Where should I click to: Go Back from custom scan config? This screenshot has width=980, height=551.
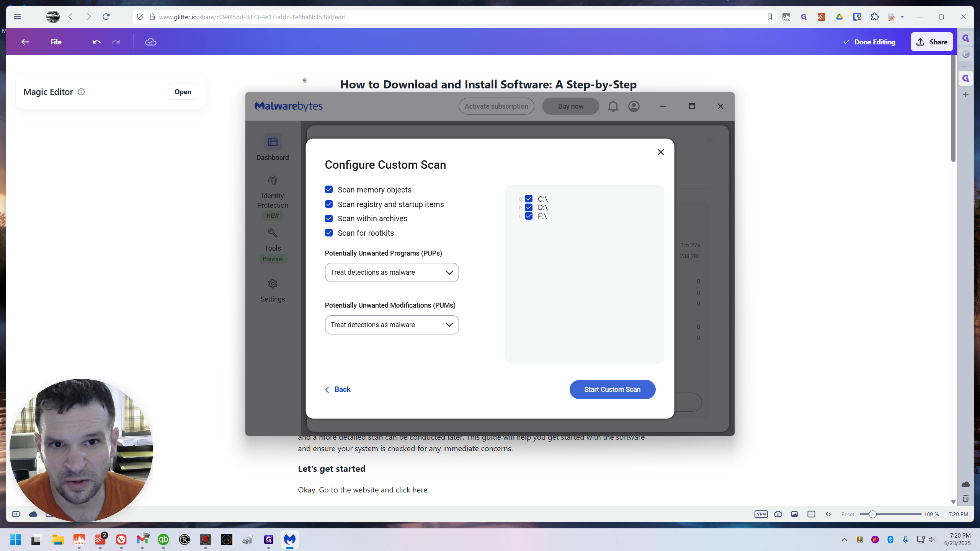[x=338, y=390]
